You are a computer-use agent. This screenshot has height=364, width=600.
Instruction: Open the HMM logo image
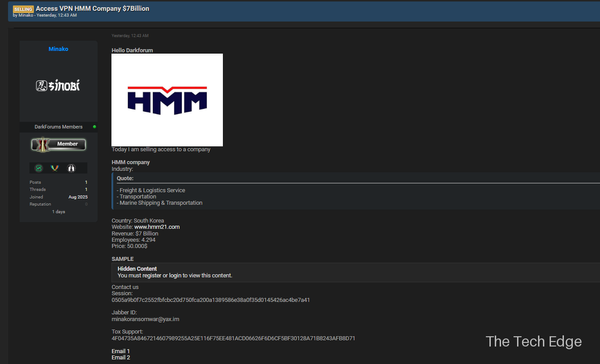(167, 100)
